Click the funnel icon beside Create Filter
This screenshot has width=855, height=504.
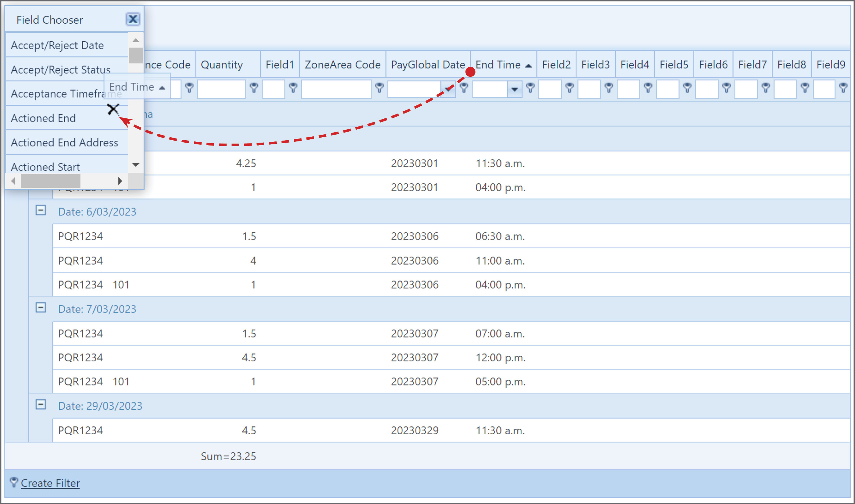14,482
